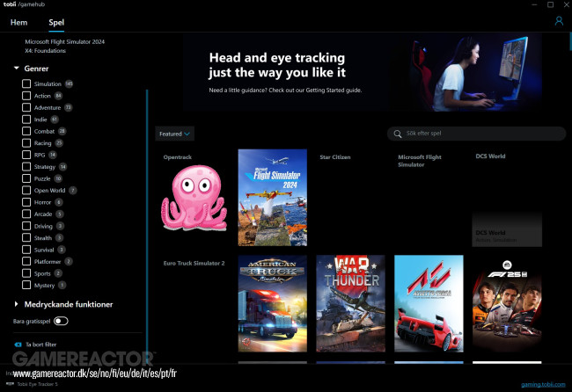The width and height of the screenshot is (572, 392).
Task: Open the F1 25 game cover
Action: [x=507, y=303]
